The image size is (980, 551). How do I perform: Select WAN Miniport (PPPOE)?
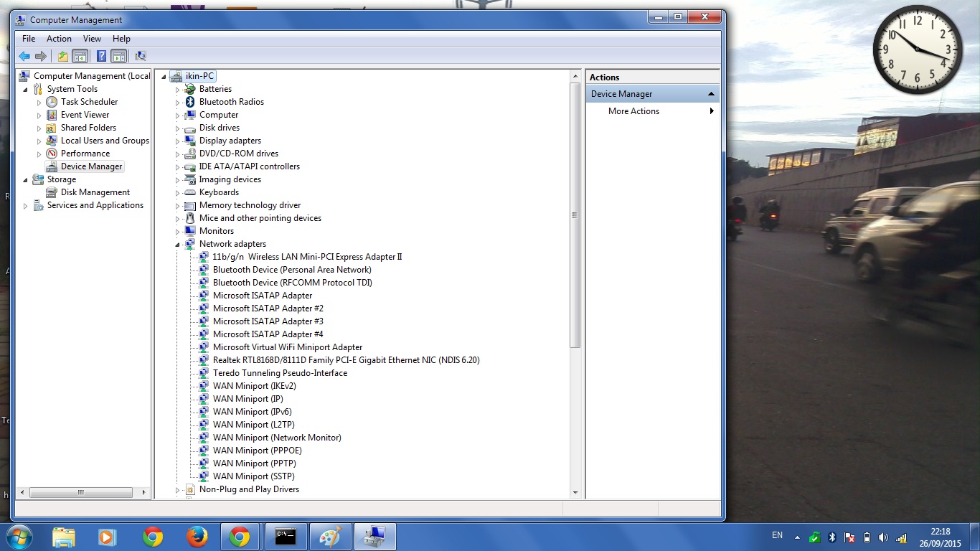258,451
